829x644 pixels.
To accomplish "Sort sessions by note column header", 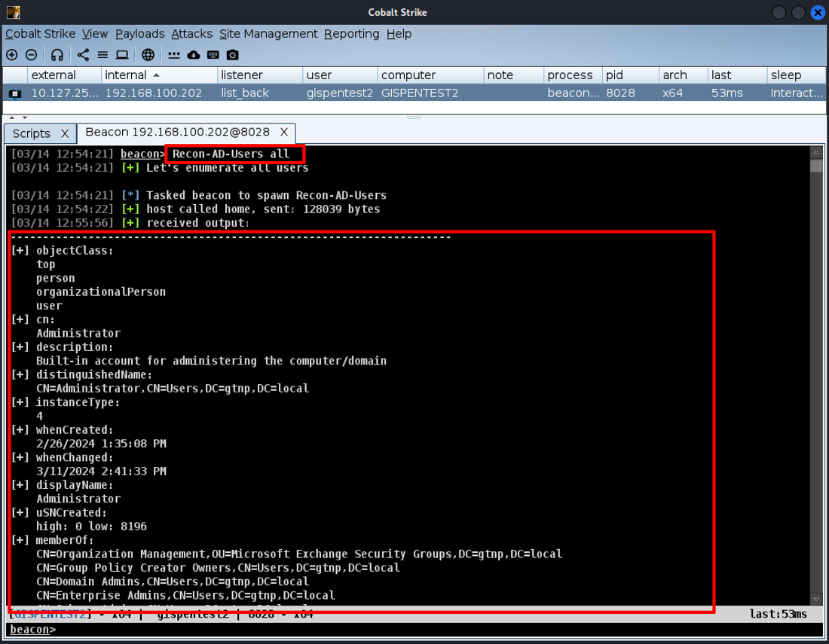I will click(x=514, y=75).
